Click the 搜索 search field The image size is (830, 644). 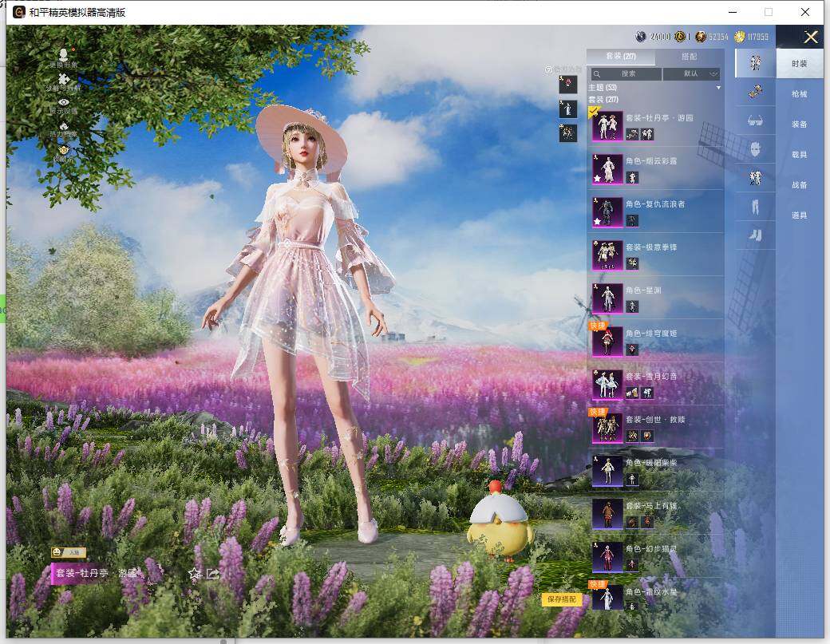tap(626, 73)
